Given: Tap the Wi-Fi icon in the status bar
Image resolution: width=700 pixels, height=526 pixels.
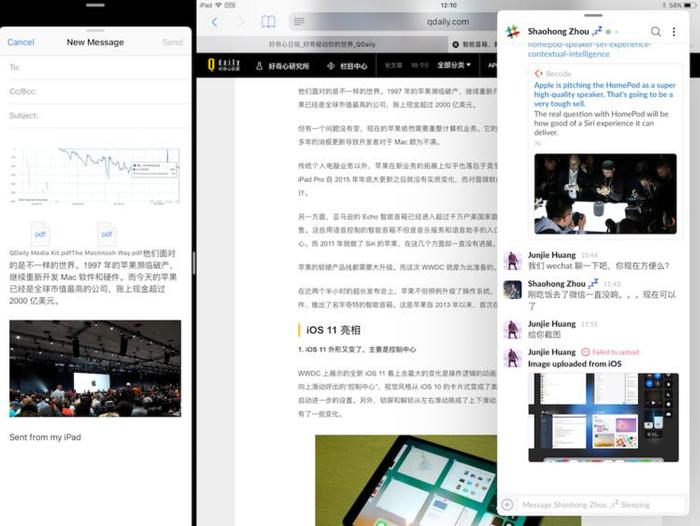Looking at the screenshot, I should 218,5.
